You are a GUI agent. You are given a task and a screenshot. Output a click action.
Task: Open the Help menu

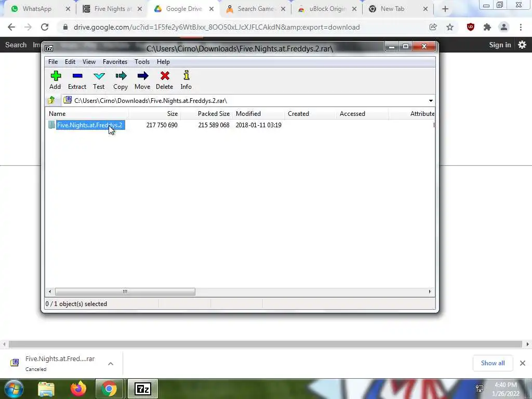pos(163,62)
